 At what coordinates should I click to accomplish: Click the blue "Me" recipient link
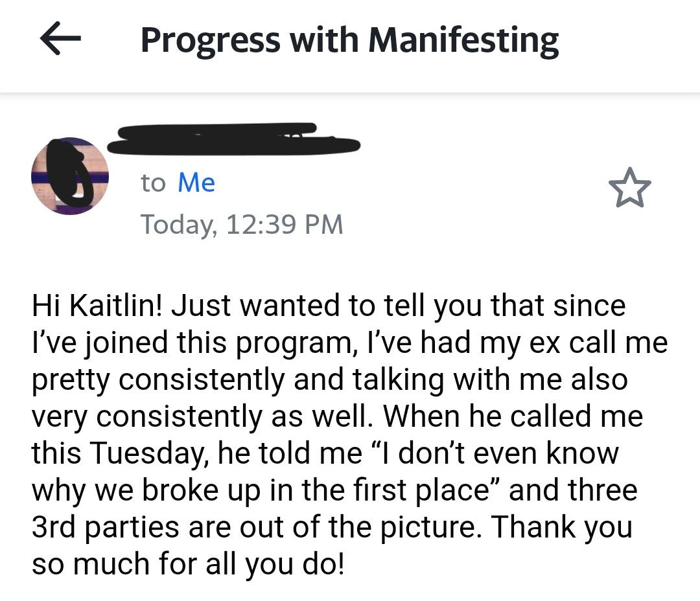[x=196, y=183]
